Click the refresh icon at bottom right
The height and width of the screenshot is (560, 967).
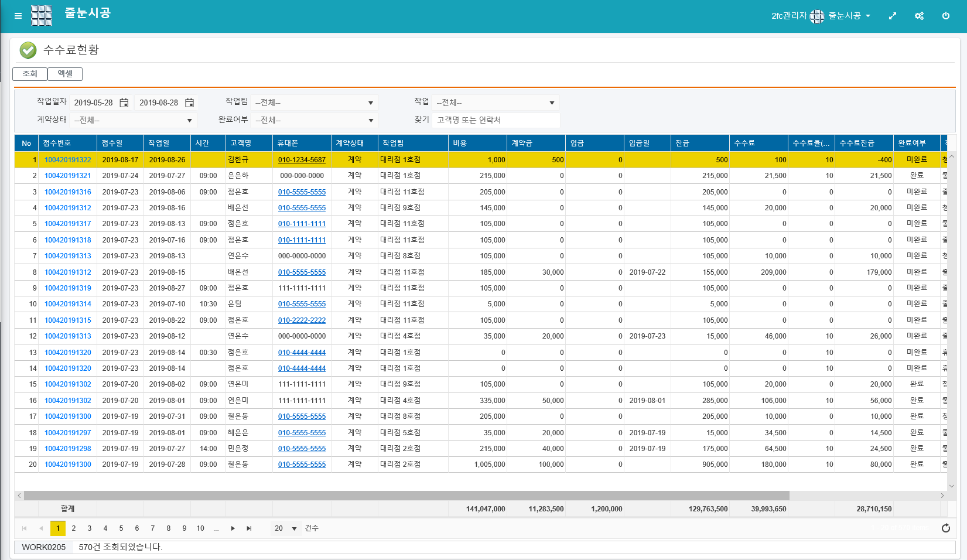pos(945,528)
